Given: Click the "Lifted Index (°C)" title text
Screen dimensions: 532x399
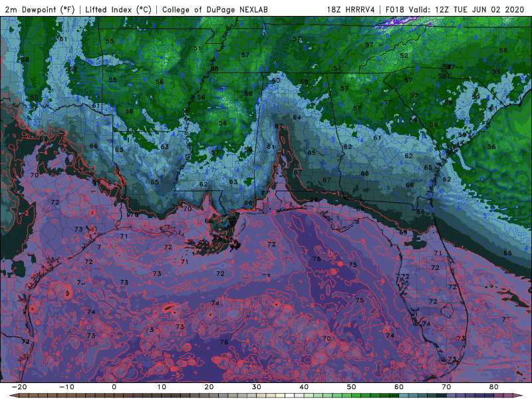Looking at the screenshot, I should [x=118, y=9].
